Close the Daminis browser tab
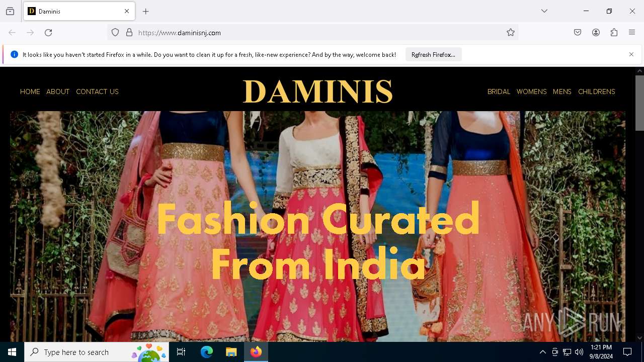Screen dimensions: 644x362 click(127, 11)
